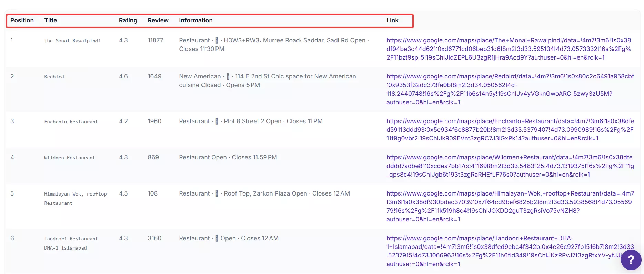Viewport: 644px width, 274px height.
Task: Select the Redbird title cell
Action: [x=54, y=77]
